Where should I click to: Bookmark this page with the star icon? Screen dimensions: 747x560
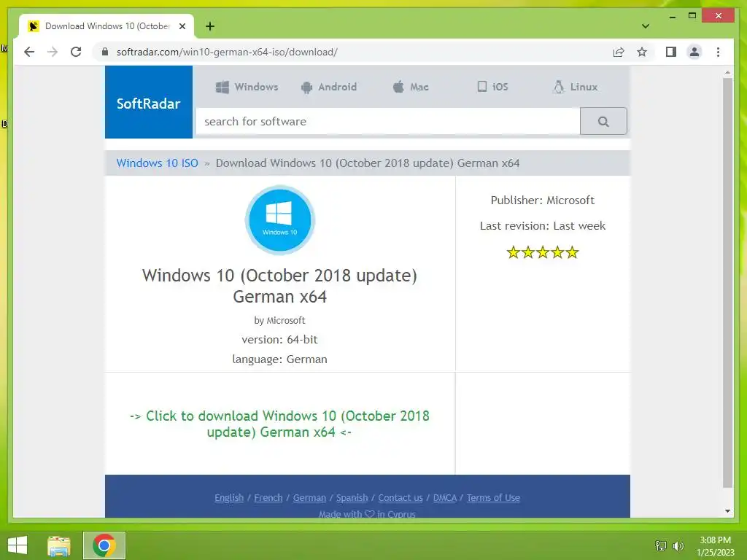(x=642, y=52)
